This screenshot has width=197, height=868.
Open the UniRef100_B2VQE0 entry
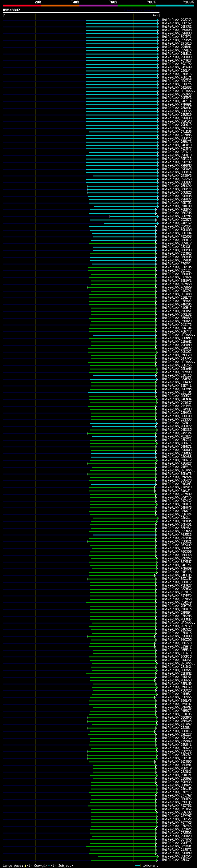[x=177, y=50]
